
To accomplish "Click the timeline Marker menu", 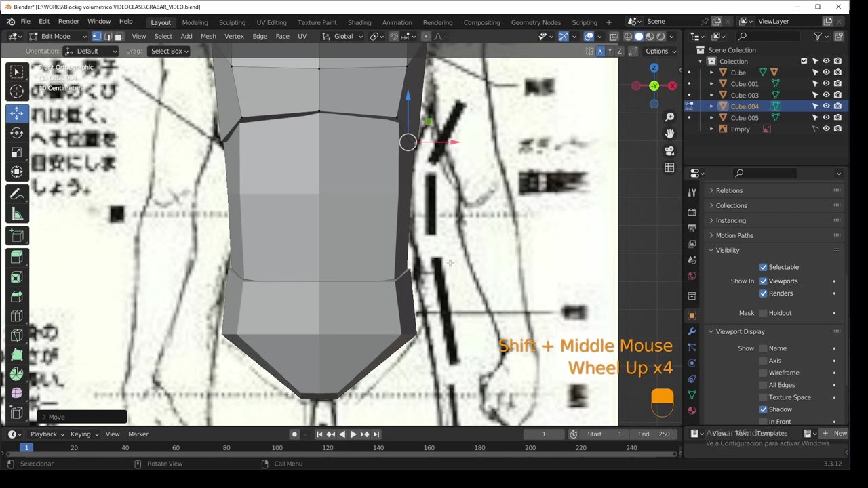I will [138, 434].
